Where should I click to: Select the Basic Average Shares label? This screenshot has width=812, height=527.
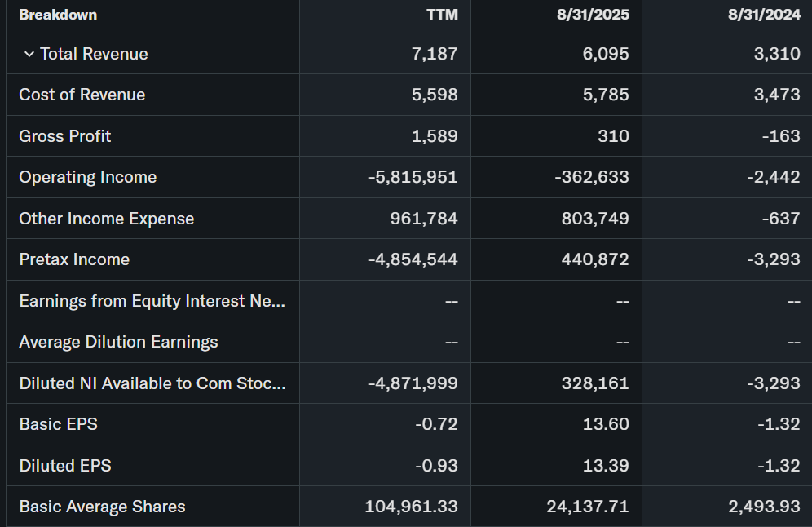(102, 507)
